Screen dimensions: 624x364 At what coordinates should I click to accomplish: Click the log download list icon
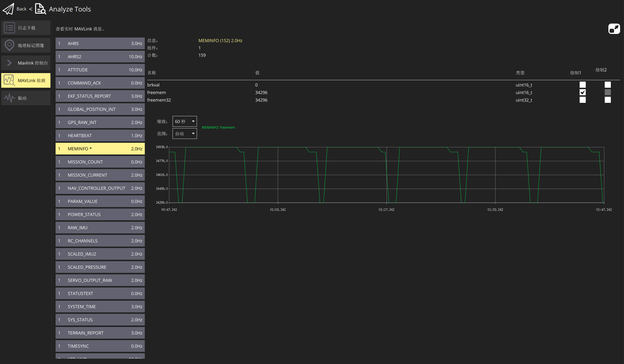[10, 28]
